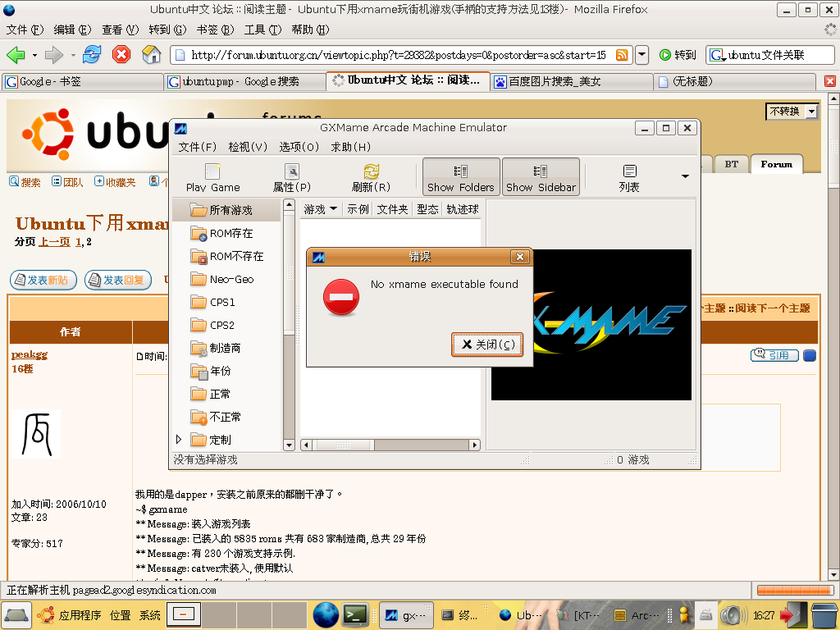The image size is (840, 630).
Task: Switch to the (无标题) untitled tab
Action: coord(735,81)
